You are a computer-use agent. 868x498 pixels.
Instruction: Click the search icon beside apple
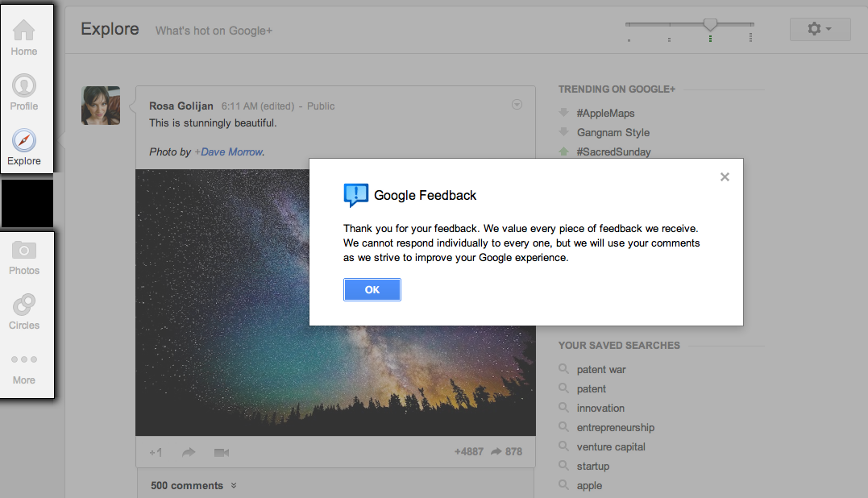[563, 485]
